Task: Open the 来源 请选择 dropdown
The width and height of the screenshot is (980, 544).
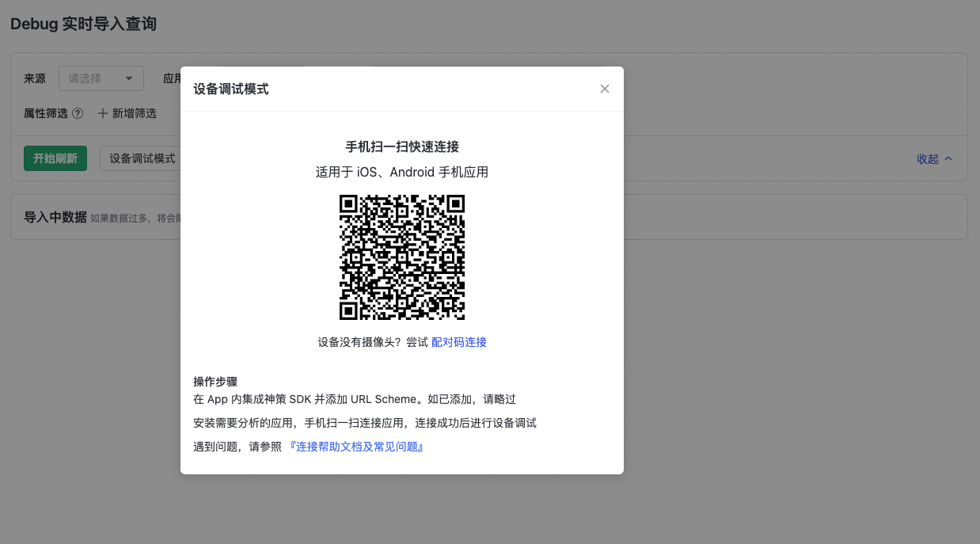Action: click(91, 78)
